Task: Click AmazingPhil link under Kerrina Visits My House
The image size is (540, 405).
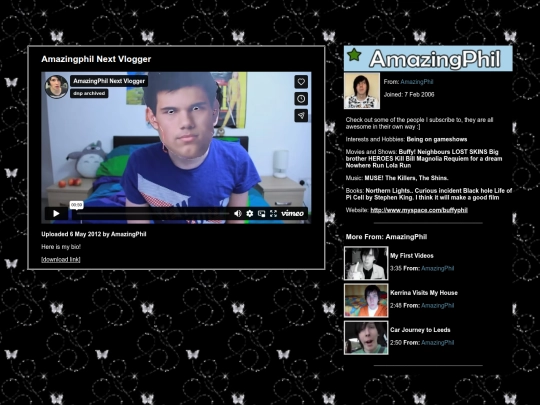Action: [x=437, y=305]
